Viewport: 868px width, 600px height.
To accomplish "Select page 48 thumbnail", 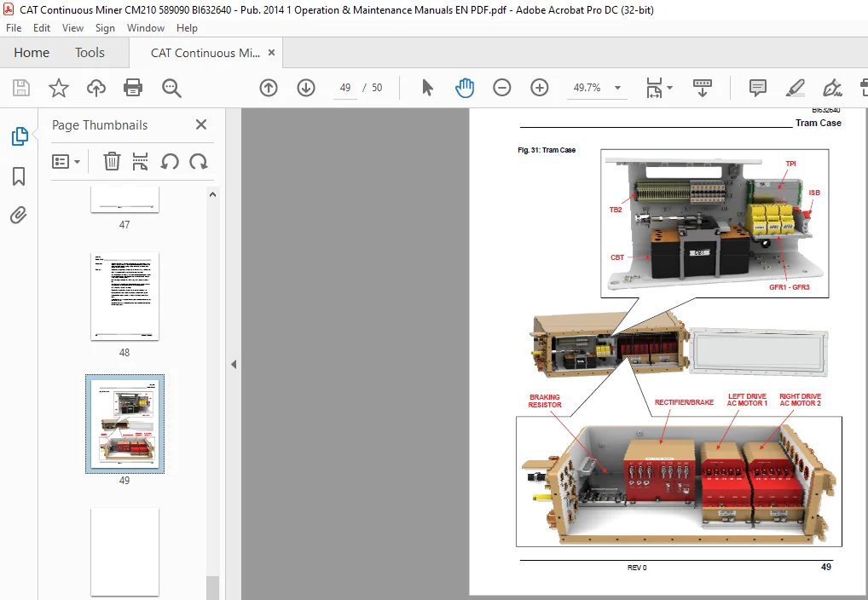I will 124,296.
